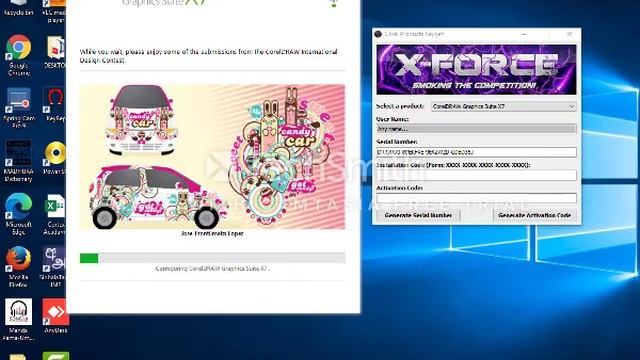
Task: Open the Select a product dropdown
Action: [x=504, y=106]
